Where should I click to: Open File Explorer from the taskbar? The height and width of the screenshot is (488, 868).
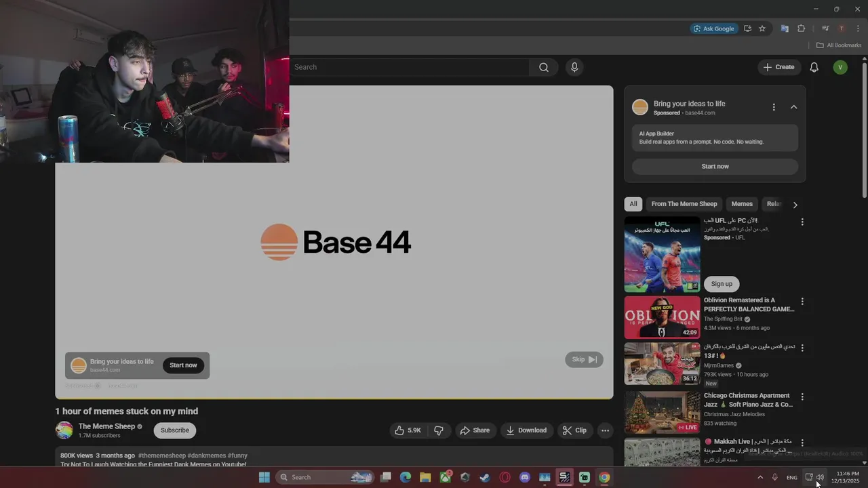[425, 477]
